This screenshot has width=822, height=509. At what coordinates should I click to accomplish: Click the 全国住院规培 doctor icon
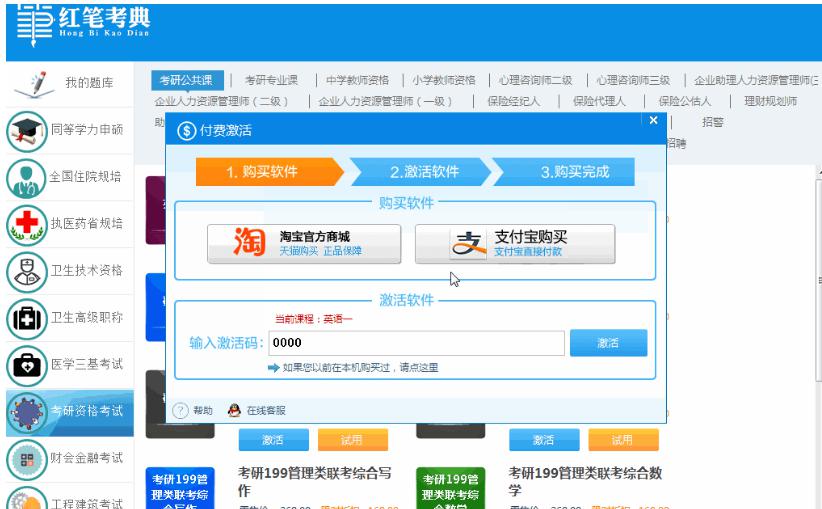pyautogui.click(x=27, y=178)
